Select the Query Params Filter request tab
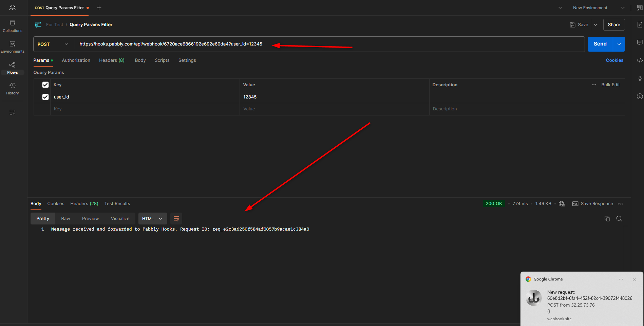The height and width of the screenshot is (326, 644). [x=60, y=8]
